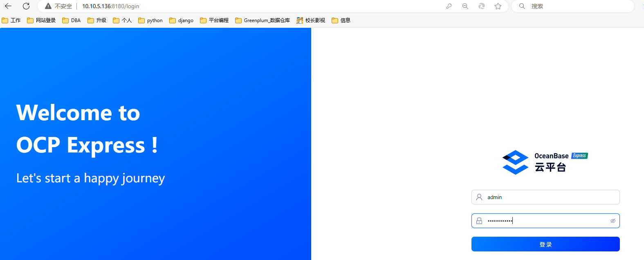
Task: Open the DBA bookmark folder
Action: pyautogui.click(x=72, y=20)
